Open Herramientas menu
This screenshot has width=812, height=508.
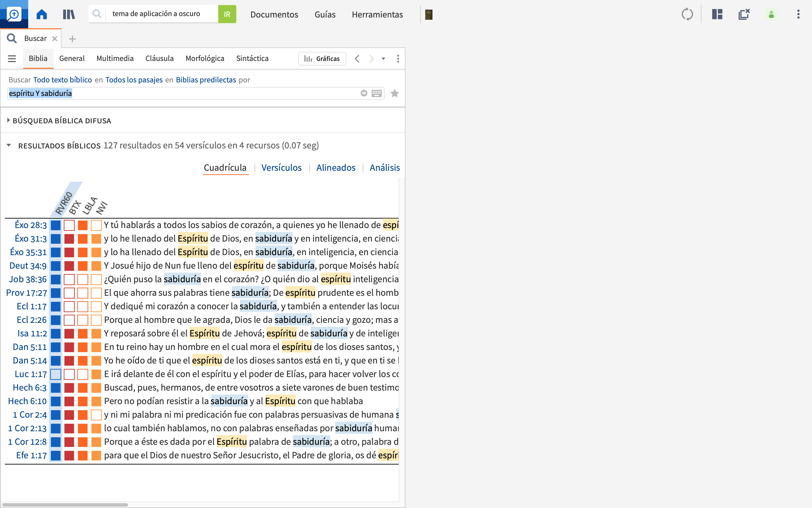point(377,14)
